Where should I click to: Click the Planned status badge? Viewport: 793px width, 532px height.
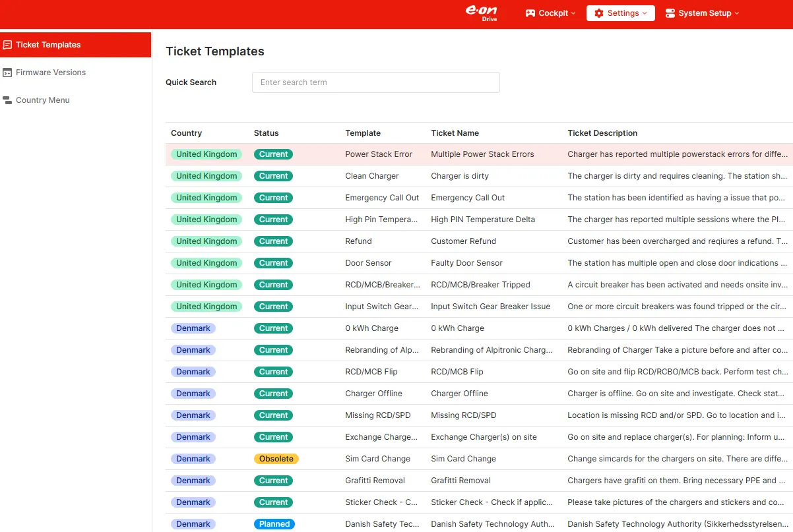click(274, 524)
